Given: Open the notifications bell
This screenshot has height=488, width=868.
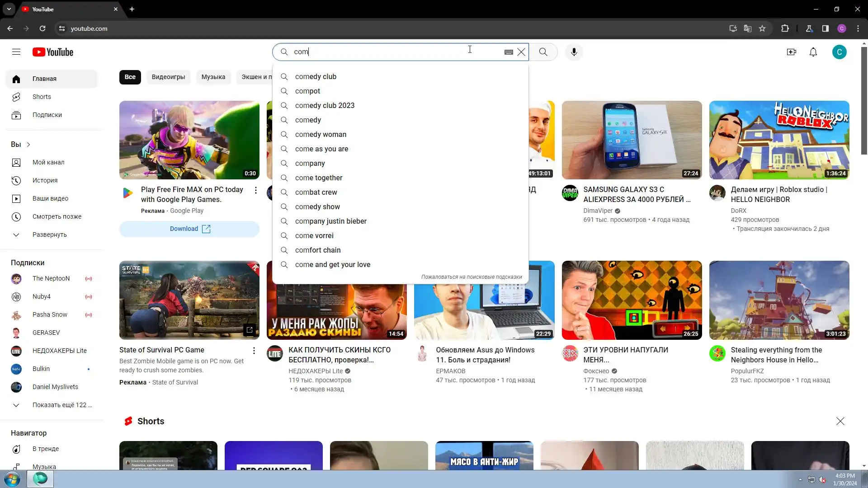Looking at the screenshot, I should 813,52.
